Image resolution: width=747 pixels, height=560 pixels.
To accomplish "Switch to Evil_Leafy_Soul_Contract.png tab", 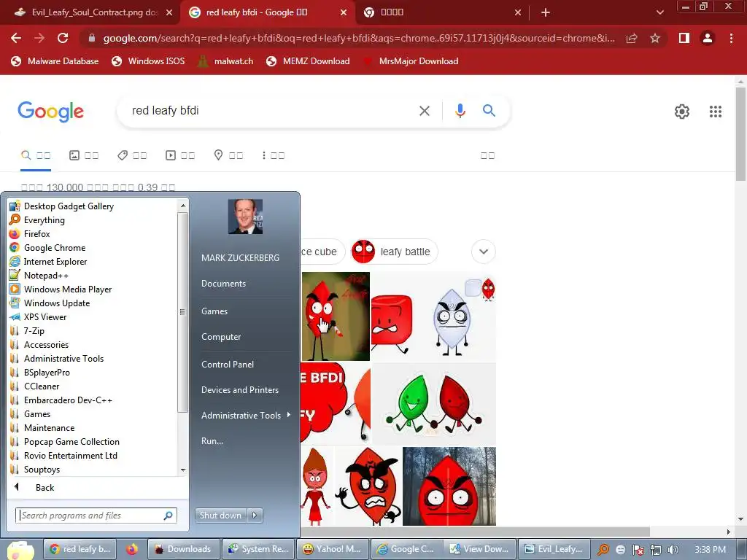I will pos(93,12).
